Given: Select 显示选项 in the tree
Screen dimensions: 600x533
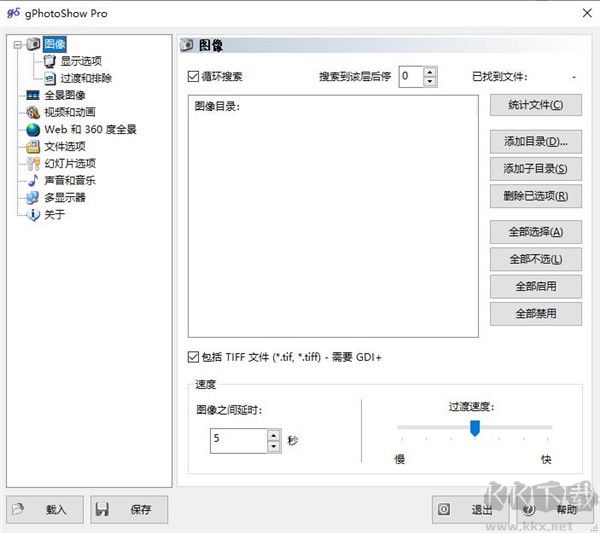Looking at the screenshot, I should pos(80,61).
